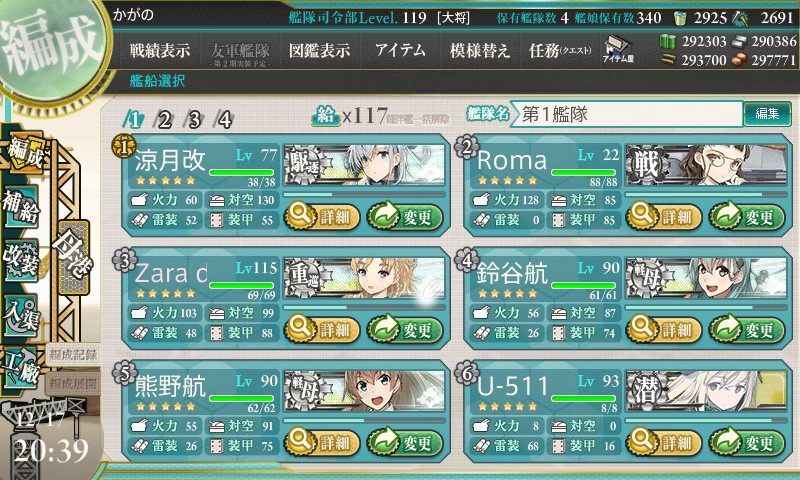Image resolution: width=800 pixels, height=480 pixels.
Task: Open 任務 quest menu
Action: [x=560, y=50]
